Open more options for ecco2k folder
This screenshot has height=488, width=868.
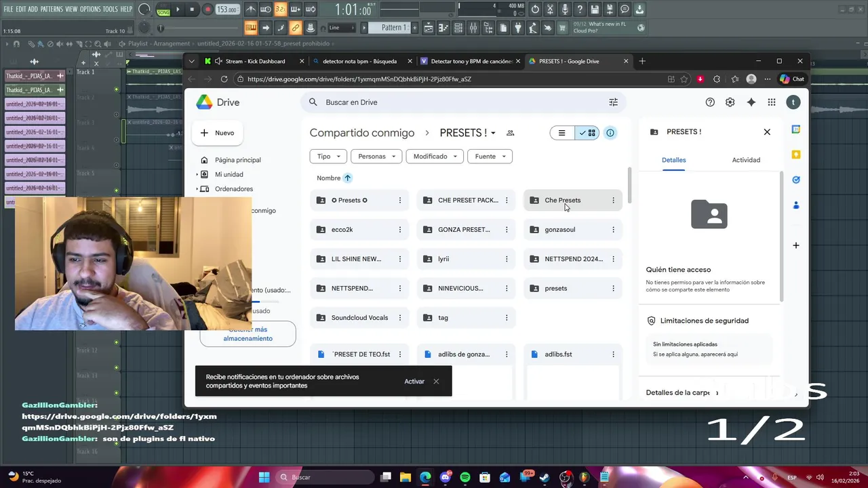tap(400, 230)
